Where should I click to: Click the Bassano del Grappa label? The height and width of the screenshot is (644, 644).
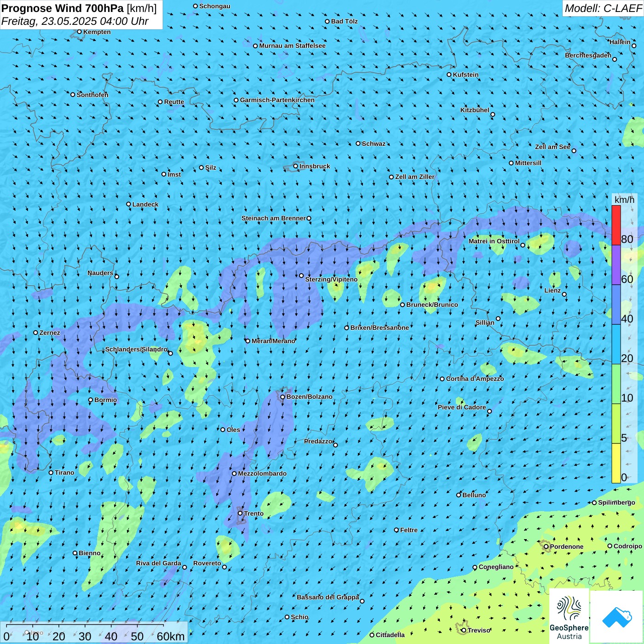[328, 597]
